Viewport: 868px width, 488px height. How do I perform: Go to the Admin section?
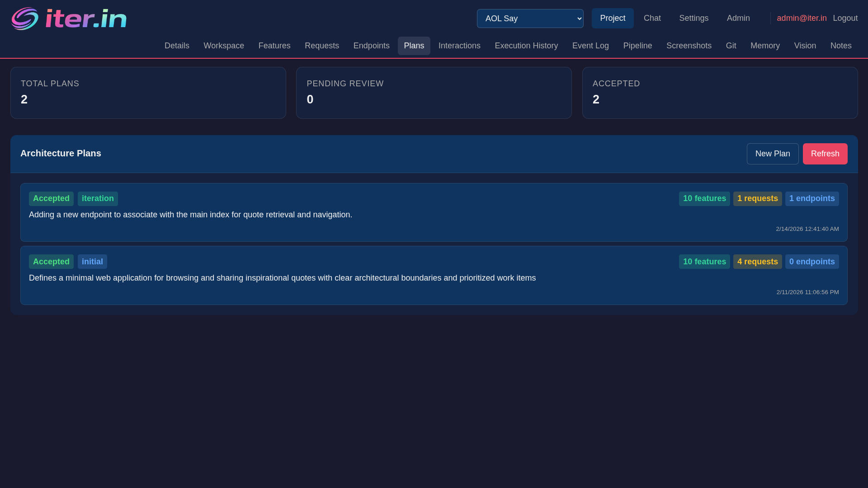point(738,18)
